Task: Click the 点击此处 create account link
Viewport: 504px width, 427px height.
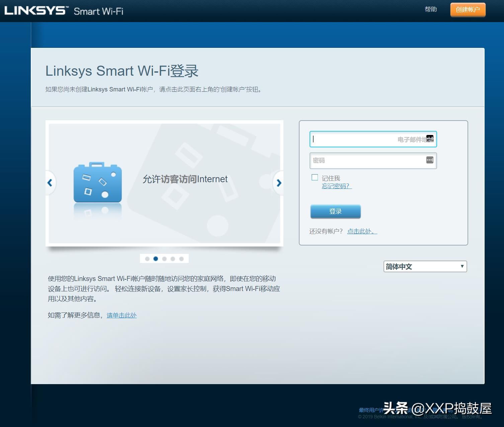Action: pos(362,231)
